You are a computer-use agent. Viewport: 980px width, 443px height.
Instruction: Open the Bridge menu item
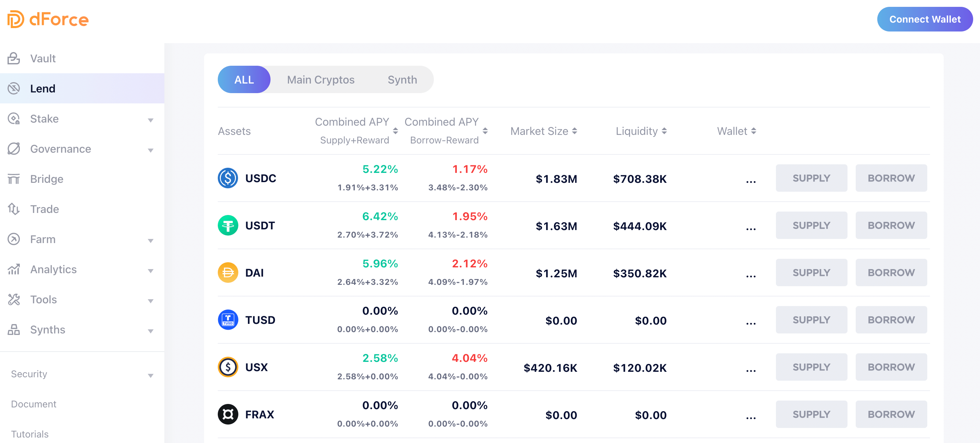82,179
